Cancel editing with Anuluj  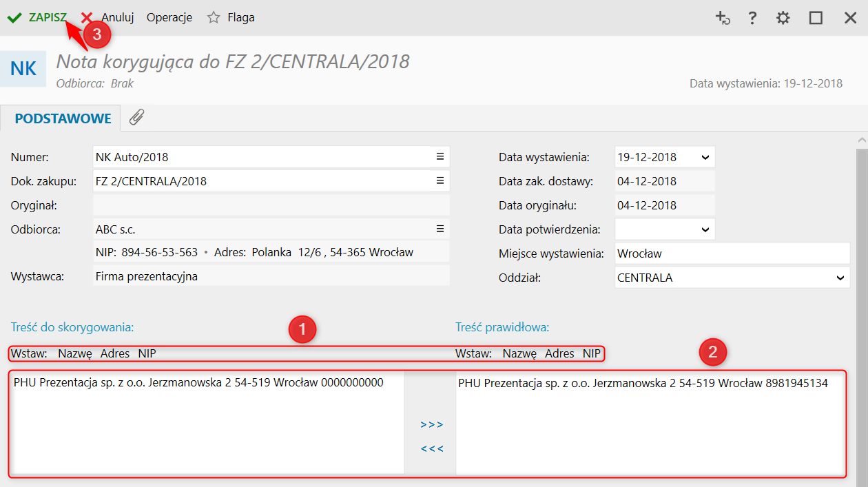[x=117, y=18]
